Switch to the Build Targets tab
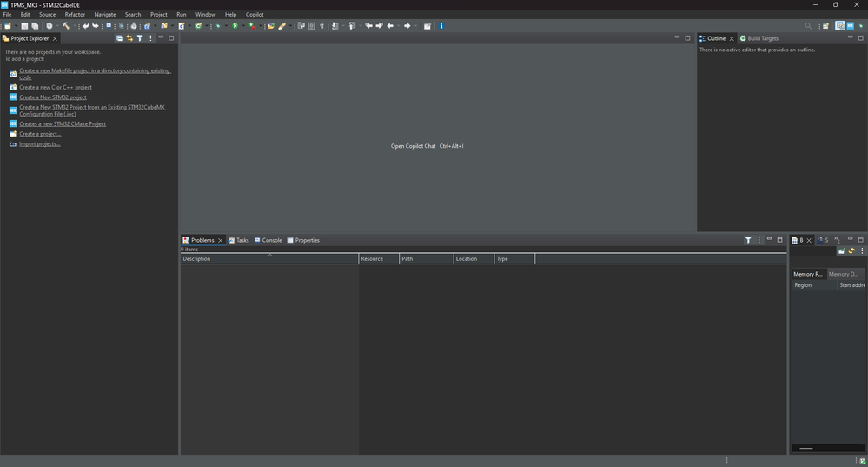868x467 pixels. [x=759, y=38]
